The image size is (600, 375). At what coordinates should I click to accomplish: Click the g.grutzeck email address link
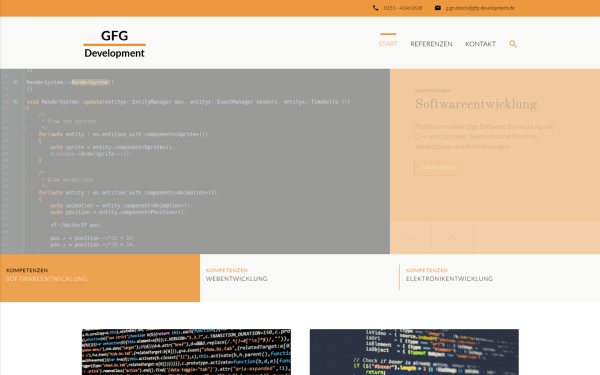coord(480,8)
